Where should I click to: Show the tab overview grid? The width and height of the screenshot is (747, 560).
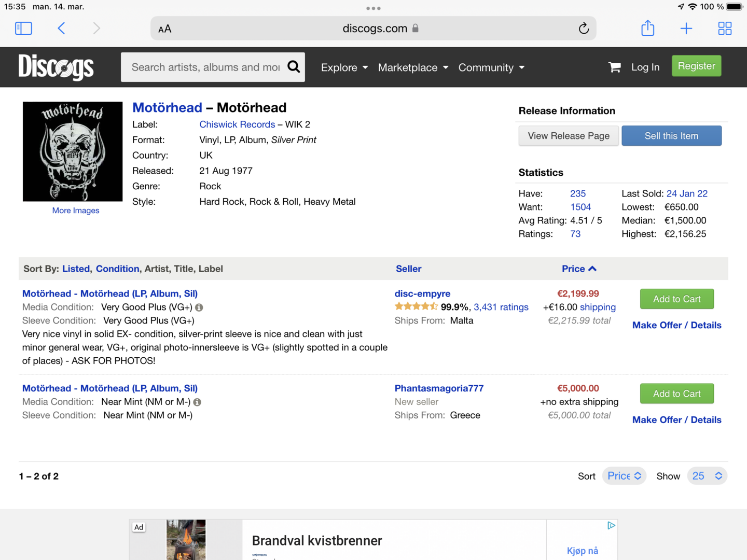point(725,29)
